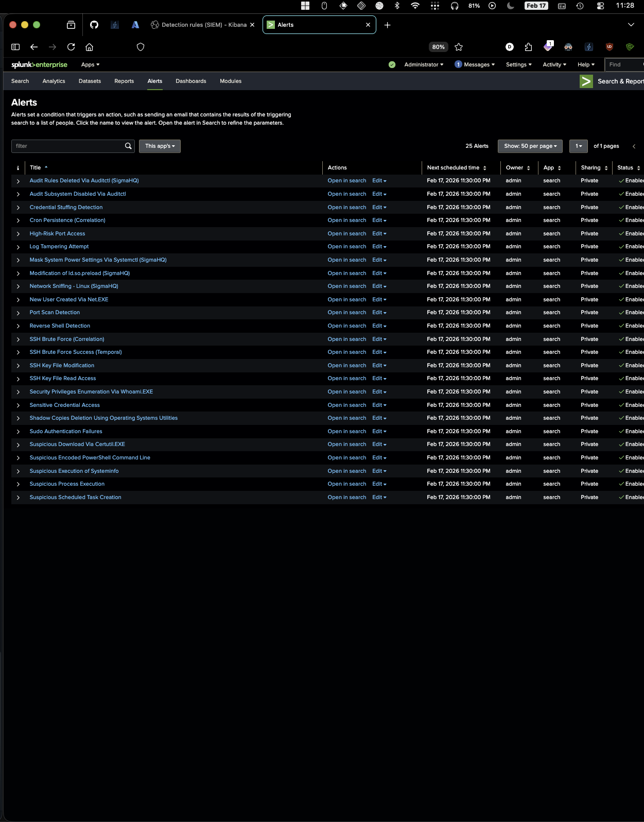The height and width of the screenshot is (822, 644).
Task: Open Suspicious Encoded PowerShell Command Line alert
Action: pyautogui.click(x=90, y=458)
